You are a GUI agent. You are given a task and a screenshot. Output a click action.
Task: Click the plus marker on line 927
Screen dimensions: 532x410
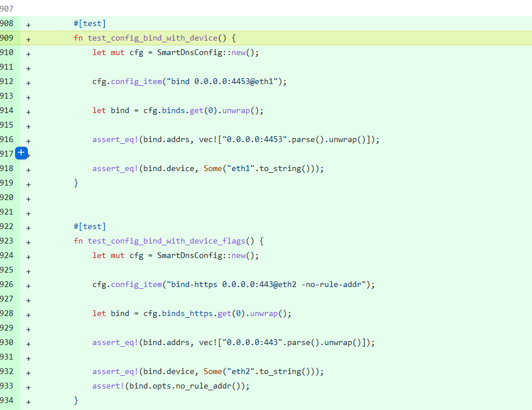[x=28, y=299]
